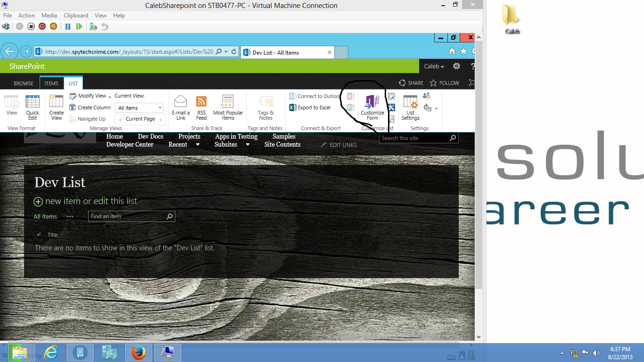Click the Create Column ribbon command

pyautogui.click(x=90, y=107)
